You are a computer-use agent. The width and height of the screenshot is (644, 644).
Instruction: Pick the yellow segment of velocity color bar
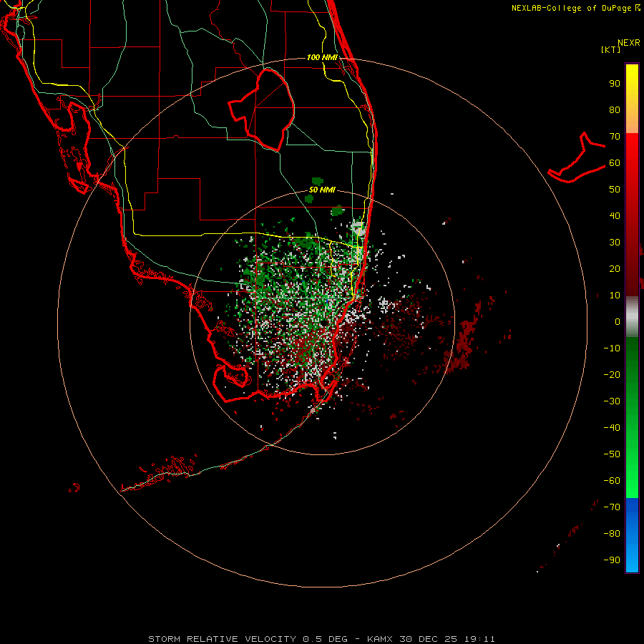(632, 99)
